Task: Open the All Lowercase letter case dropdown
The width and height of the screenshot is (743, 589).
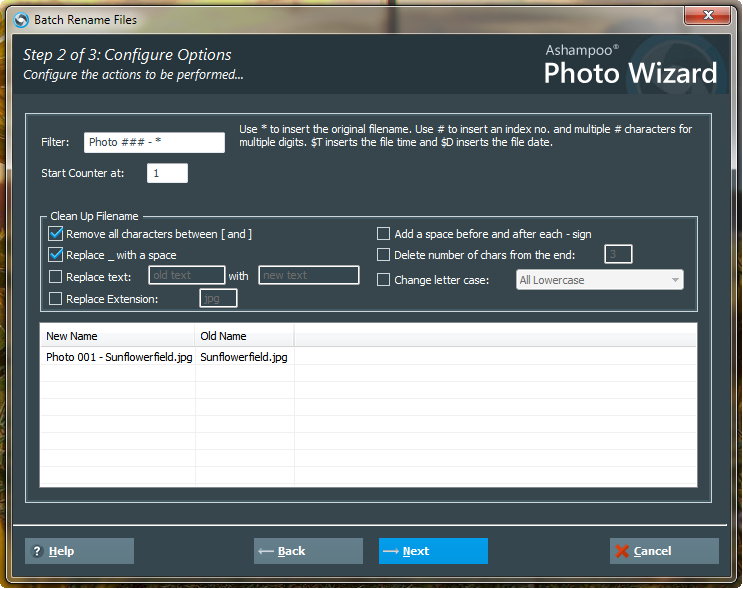Action: pyautogui.click(x=599, y=280)
